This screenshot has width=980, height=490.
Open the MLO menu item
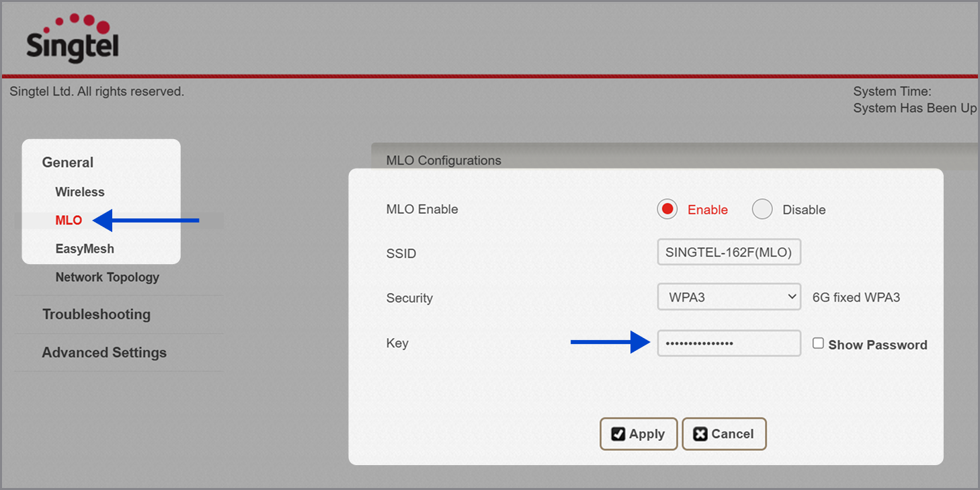[x=69, y=220]
